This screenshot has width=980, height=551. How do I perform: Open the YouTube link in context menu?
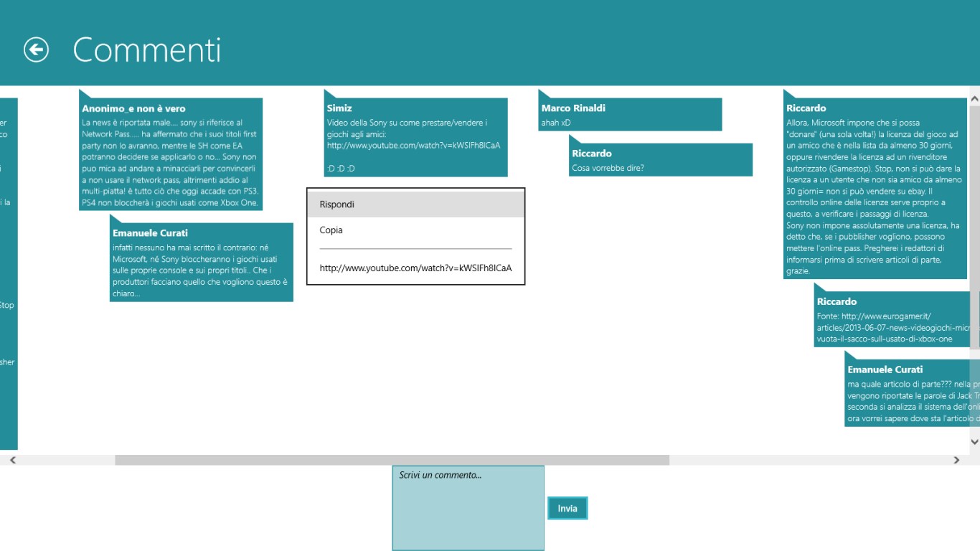(415, 268)
